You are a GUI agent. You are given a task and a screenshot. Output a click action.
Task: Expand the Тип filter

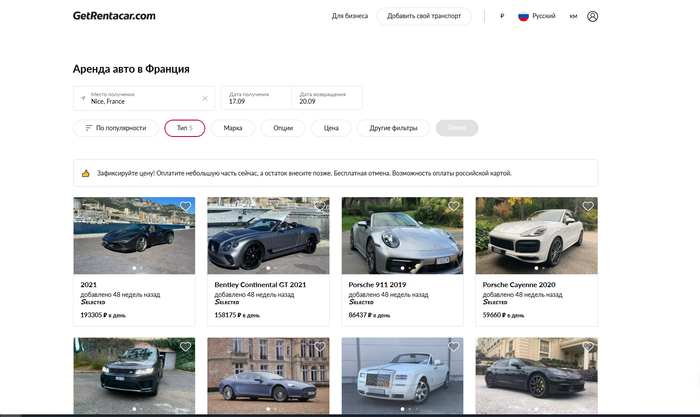click(184, 128)
